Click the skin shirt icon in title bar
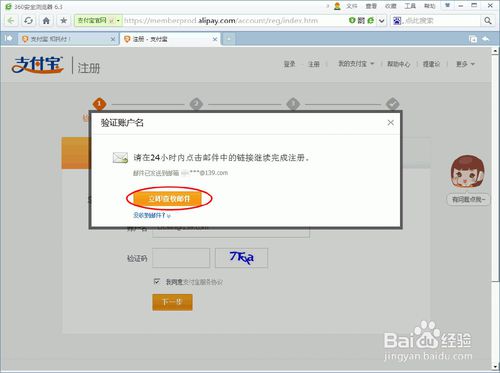 click(x=447, y=6)
